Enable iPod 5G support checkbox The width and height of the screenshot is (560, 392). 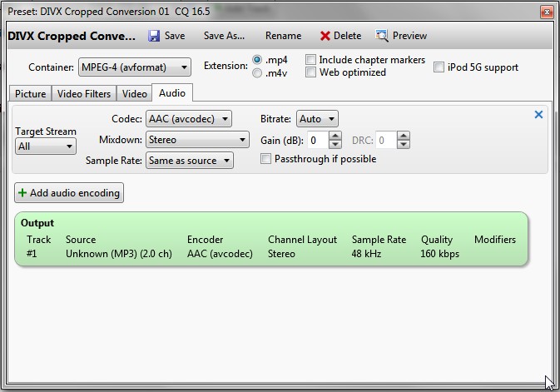click(439, 67)
